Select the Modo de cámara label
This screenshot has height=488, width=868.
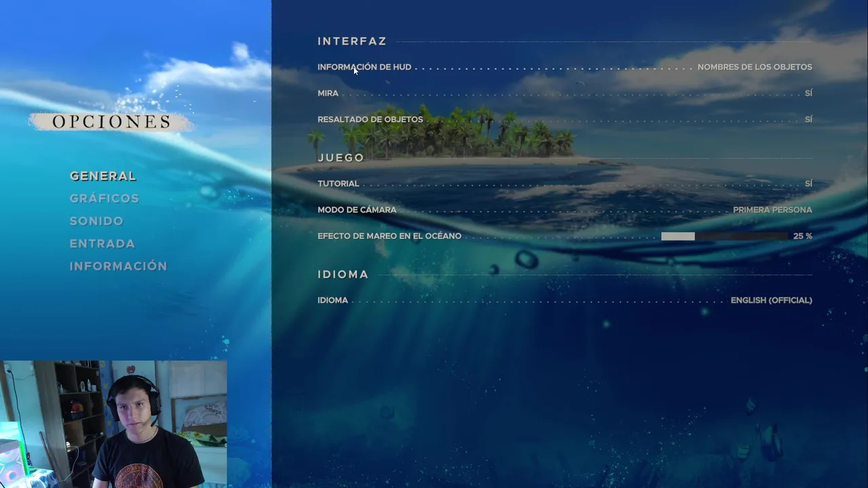[357, 210]
